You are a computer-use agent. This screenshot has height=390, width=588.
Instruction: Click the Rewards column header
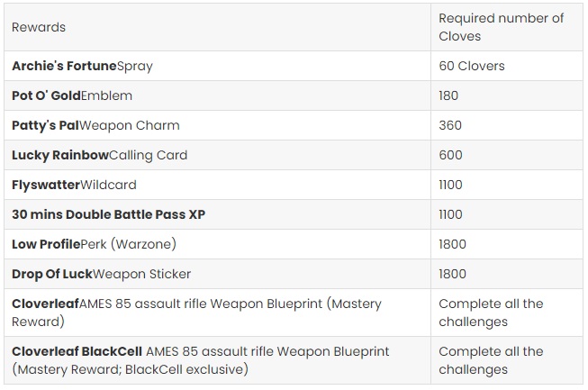[39, 27]
